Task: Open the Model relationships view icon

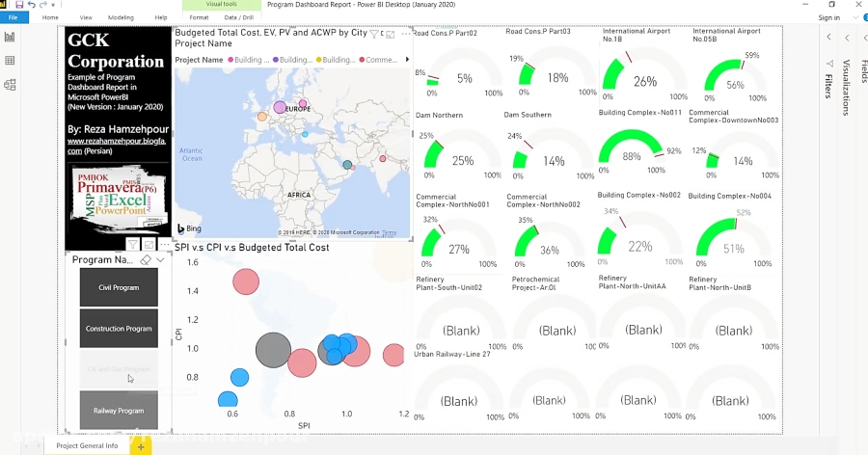Action: coord(10,85)
